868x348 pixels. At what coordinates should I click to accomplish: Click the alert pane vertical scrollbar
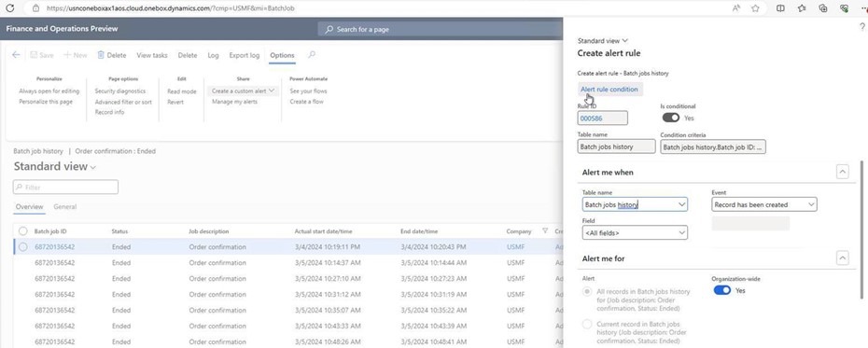coord(861,230)
